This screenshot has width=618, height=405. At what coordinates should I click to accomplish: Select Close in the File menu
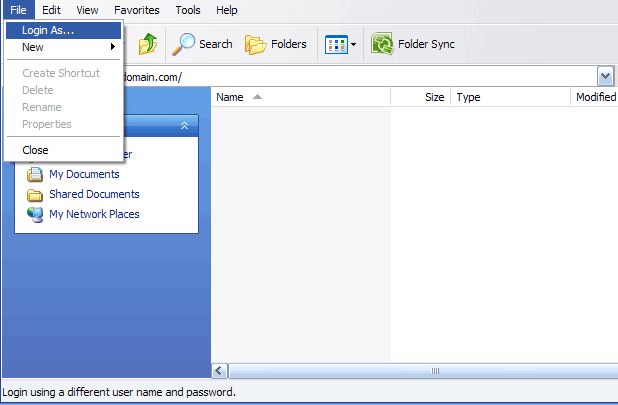35,150
